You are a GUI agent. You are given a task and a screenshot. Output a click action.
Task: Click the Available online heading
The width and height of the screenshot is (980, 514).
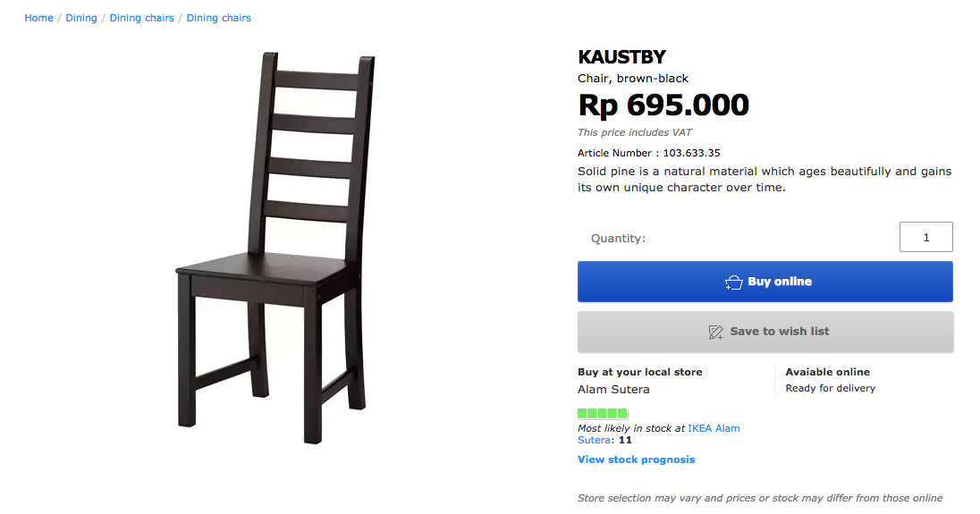coord(827,372)
